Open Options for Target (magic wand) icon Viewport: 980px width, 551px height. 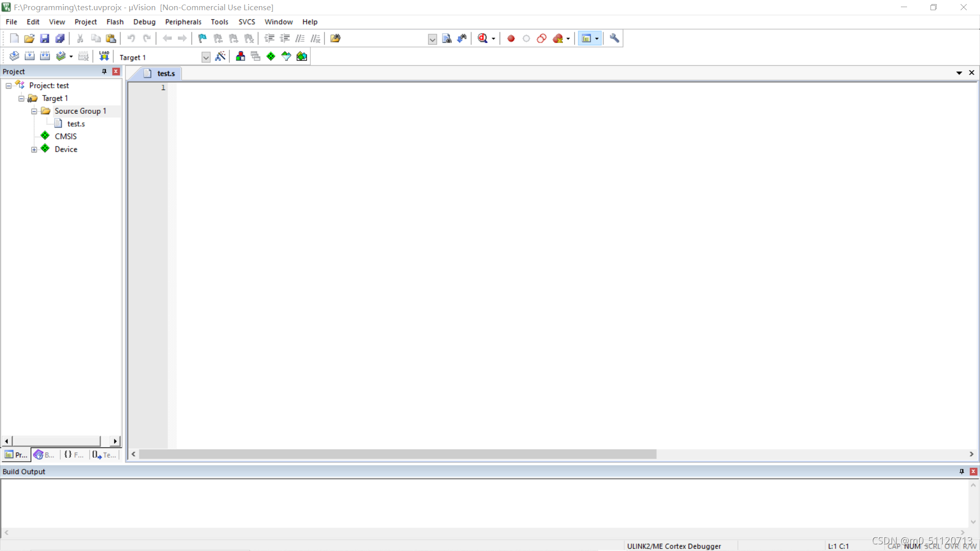pos(220,57)
